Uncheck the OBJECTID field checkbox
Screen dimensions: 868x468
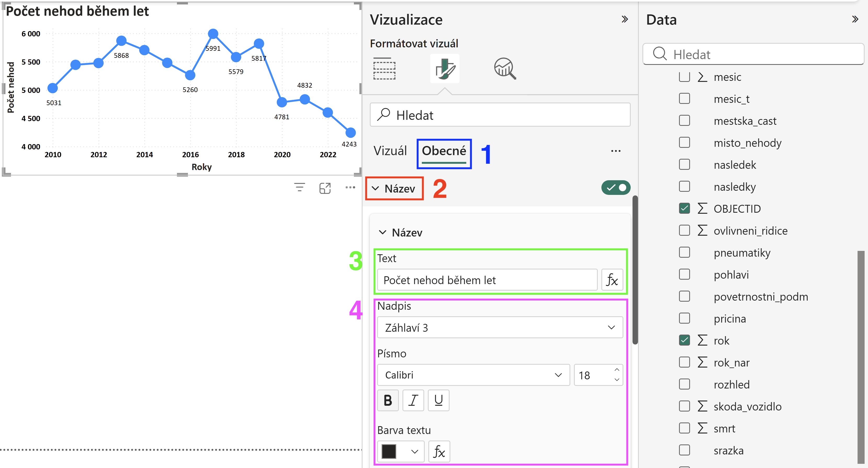[x=684, y=208]
